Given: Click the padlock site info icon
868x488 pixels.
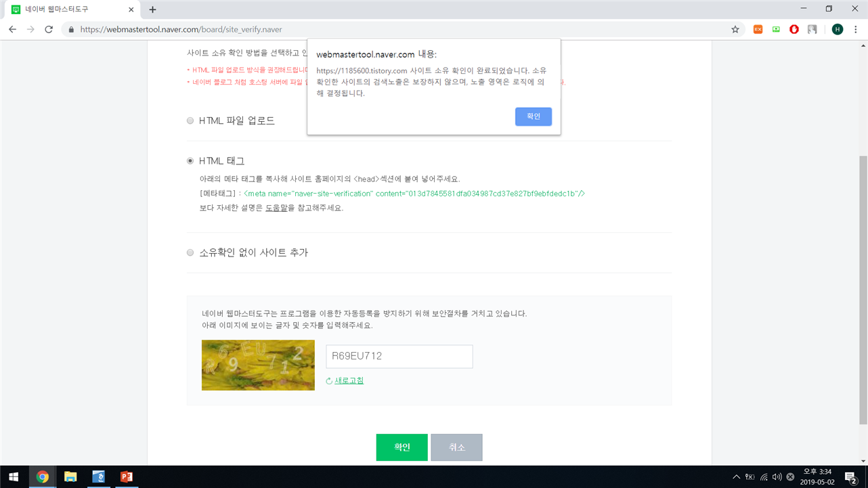Looking at the screenshot, I should (x=71, y=30).
